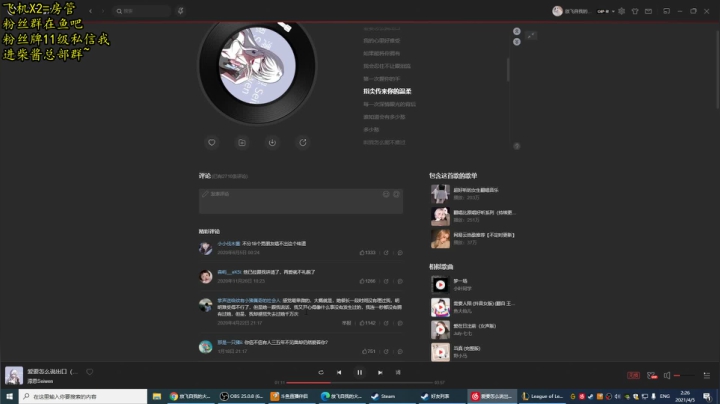
Task: Open the play queue list icon
Action: [707, 376]
